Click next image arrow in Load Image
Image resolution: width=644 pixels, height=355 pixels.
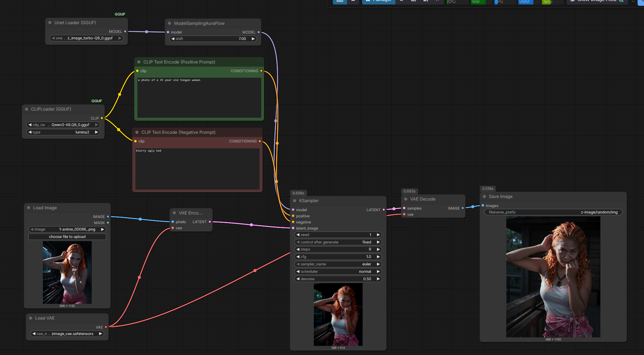click(103, 229)
